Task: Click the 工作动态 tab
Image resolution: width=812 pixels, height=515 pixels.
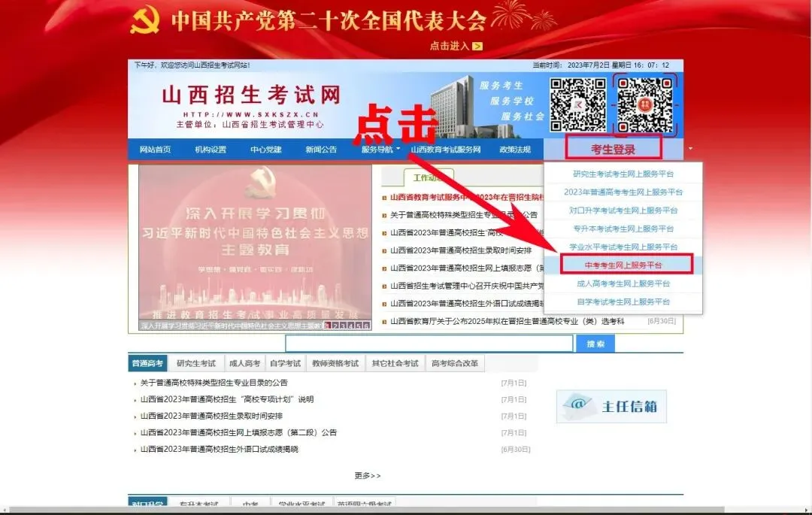Action: point(429,177)
